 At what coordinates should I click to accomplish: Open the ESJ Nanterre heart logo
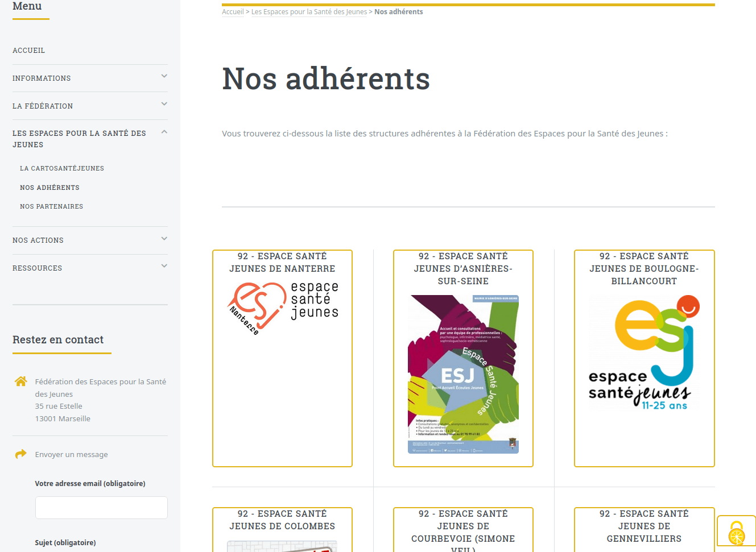282,308
